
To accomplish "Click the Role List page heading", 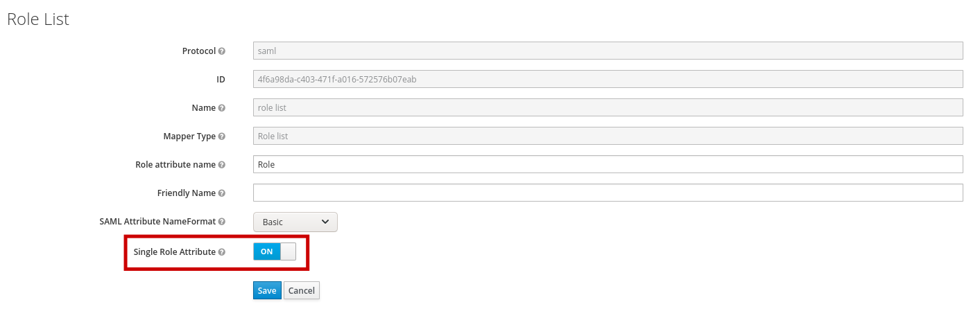I will pyautogui.click(x=38, y=19).
